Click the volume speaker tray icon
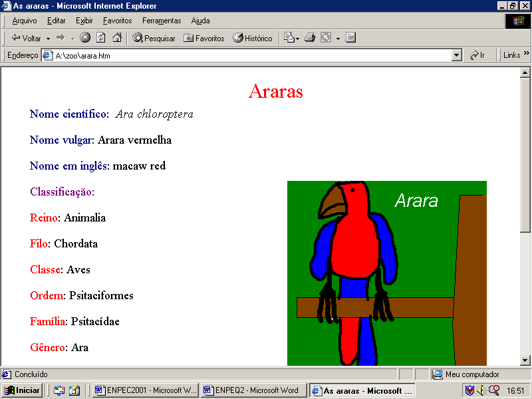 point(481,390)
